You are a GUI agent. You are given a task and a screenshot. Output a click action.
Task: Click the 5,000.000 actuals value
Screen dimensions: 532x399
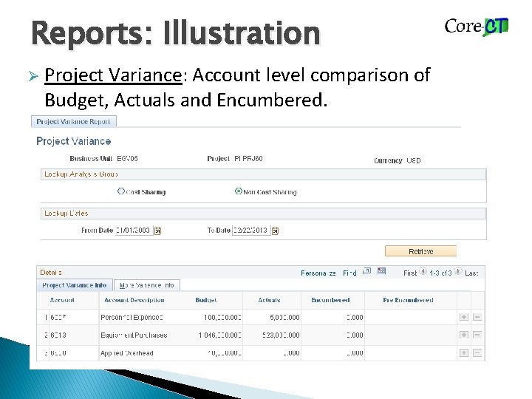click(x=284, y=317)
